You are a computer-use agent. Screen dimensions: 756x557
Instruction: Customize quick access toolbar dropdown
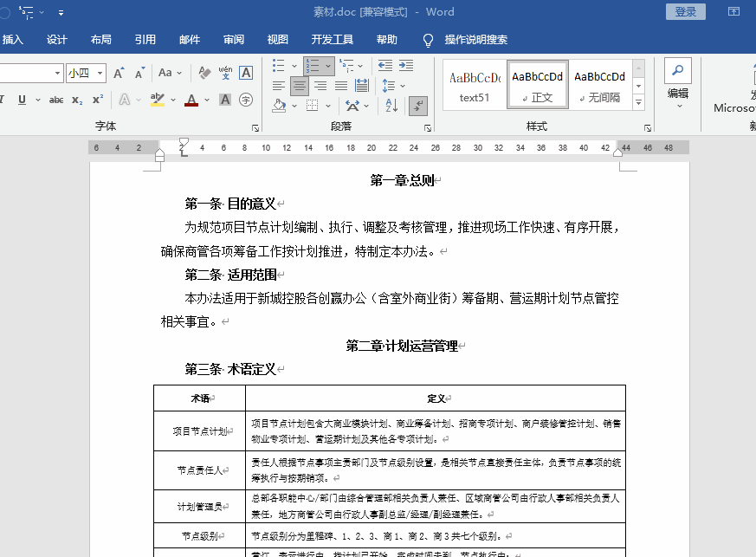[61, 12]
